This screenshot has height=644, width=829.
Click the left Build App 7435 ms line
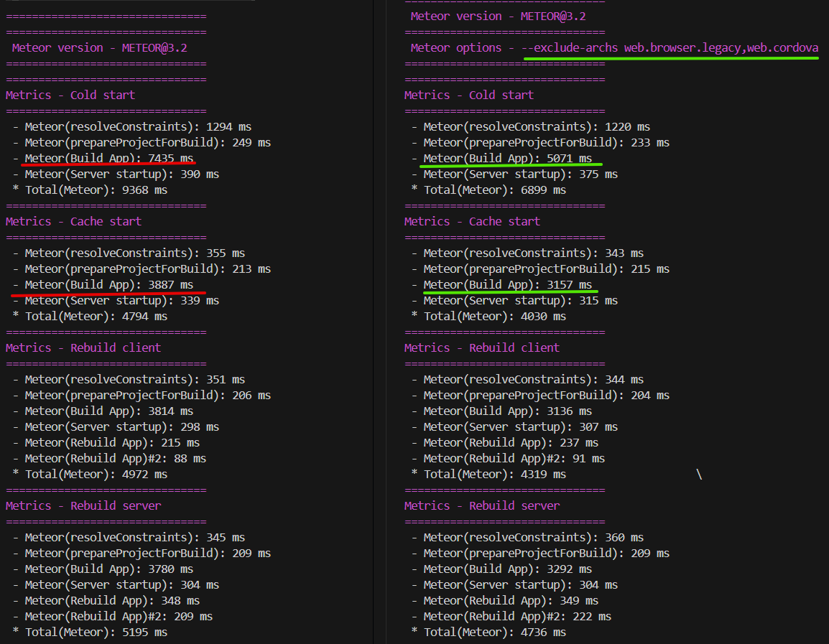point(103,159)
